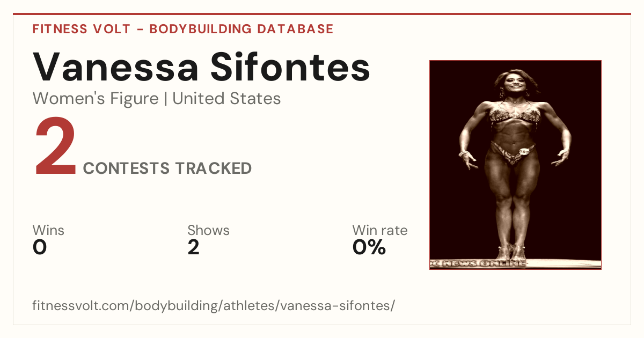The image size is (644, 338).
Task: Click the Fitness Volt header text
Action: pyautogui.click(x=82, y=29)
